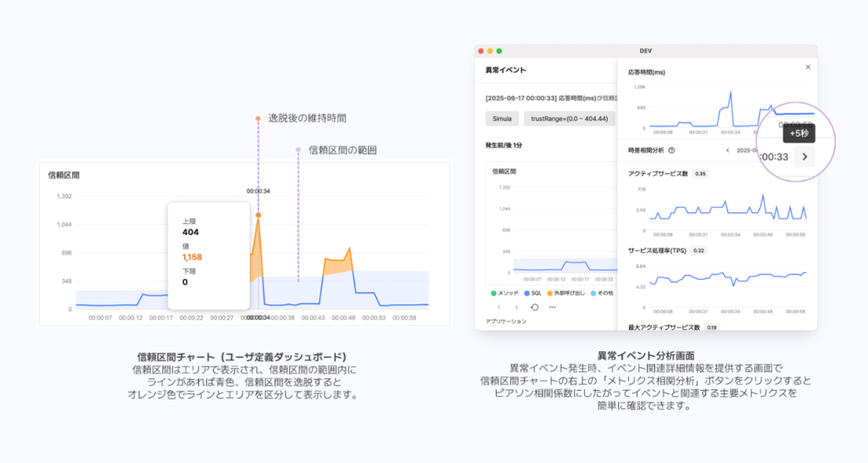Image resolution: width=868 pixels, height=463 pixels.
Task: Click the 0.32 badge next to サービス処理率(TPS)
Action: coord(698,251)
